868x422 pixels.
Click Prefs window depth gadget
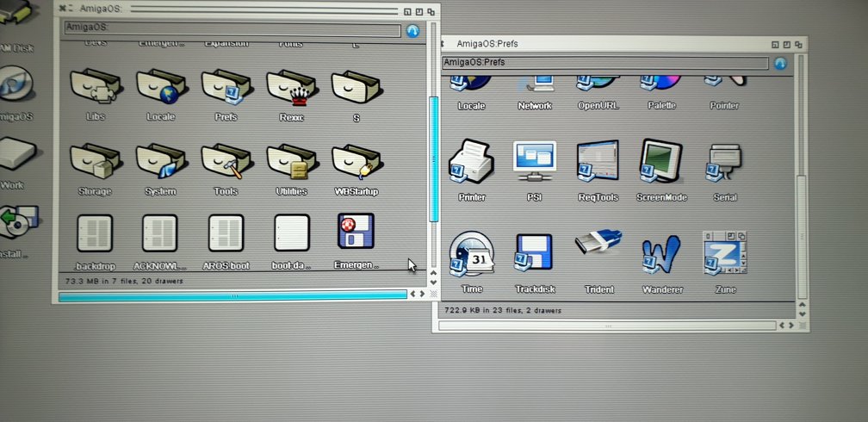tap(797, 44)
